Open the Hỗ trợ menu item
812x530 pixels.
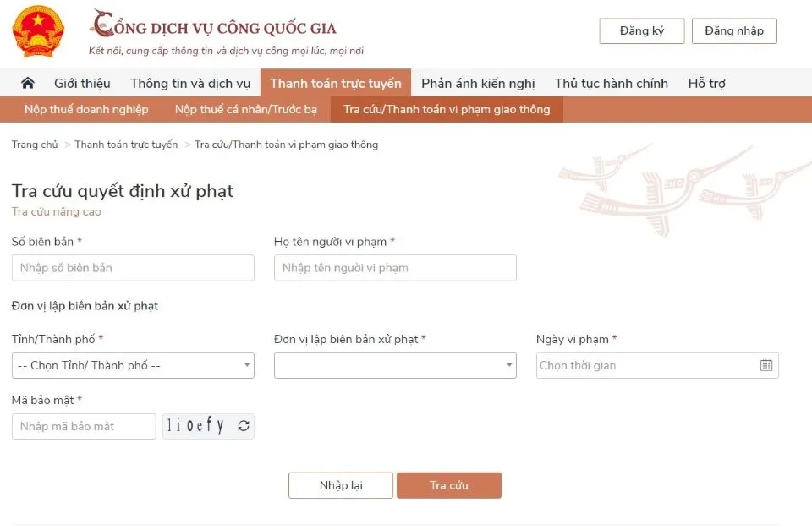[x=706, y=83]
